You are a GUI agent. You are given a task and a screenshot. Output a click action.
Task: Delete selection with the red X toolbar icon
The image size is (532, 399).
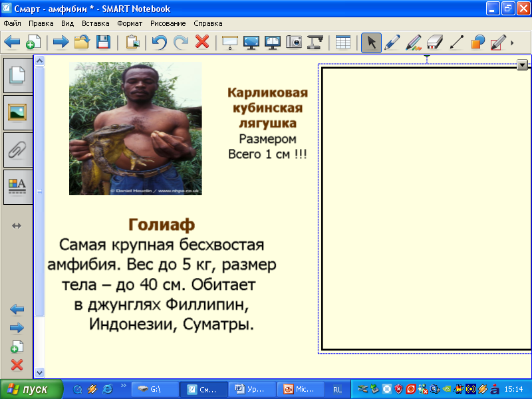[x=202, y=42]
